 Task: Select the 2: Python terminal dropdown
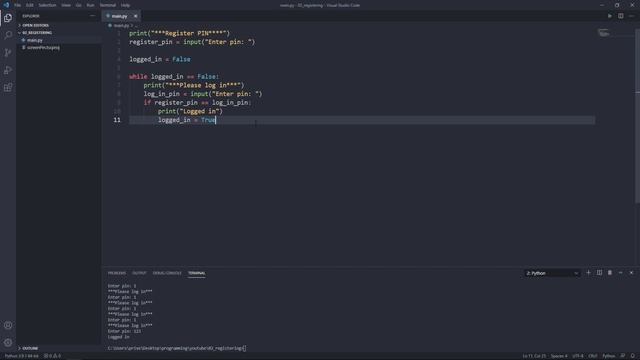coord(552,273)
